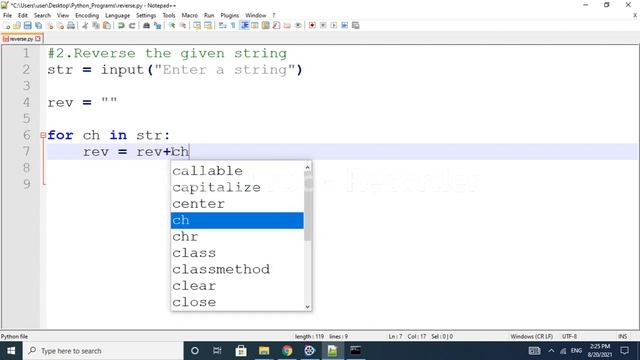Open the Encoding menu
Image resolution: width=640 pixels, height=360 pixels.
[87, 15]
